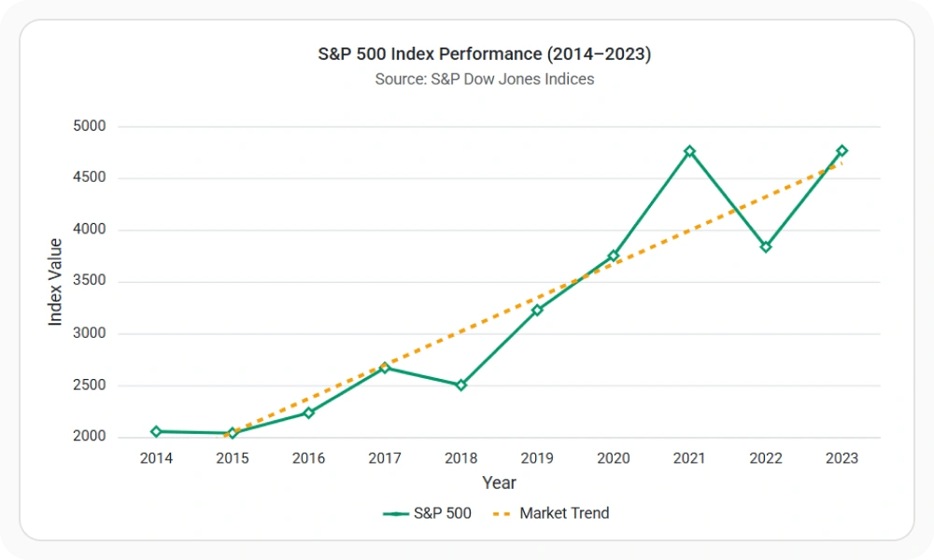Viewport: 934px width, 560px height.
Task: Click the 2015 data point marker
Action: [233, 433]
